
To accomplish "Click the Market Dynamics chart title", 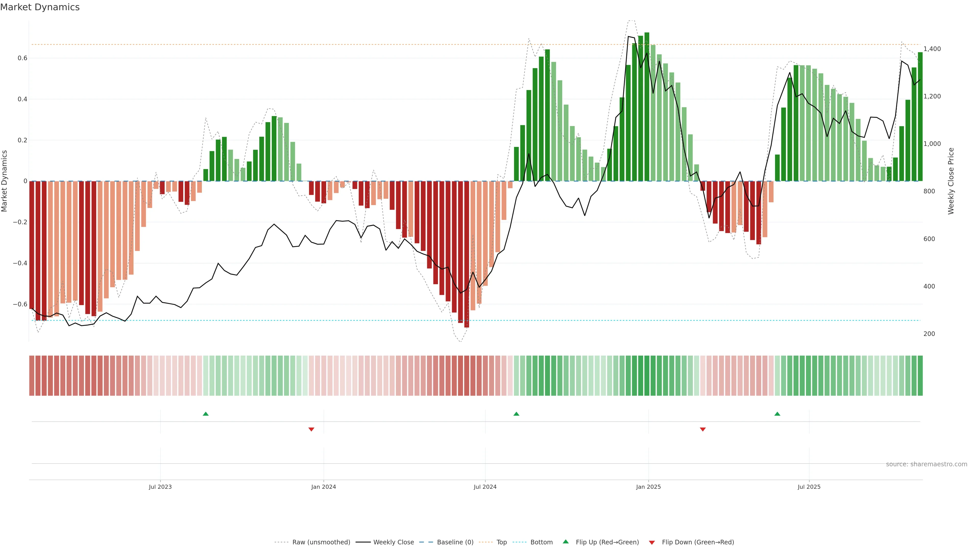I will click(x=40, y=7).
